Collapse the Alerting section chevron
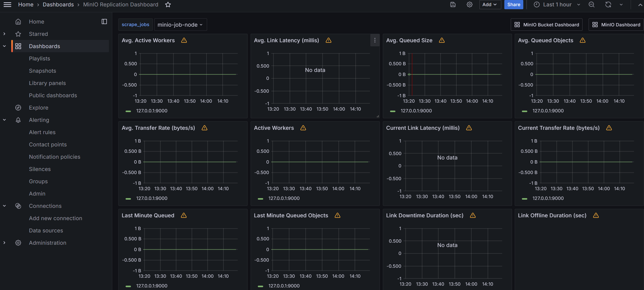Screen dimensions: 644x290 [x=4, y=120]
